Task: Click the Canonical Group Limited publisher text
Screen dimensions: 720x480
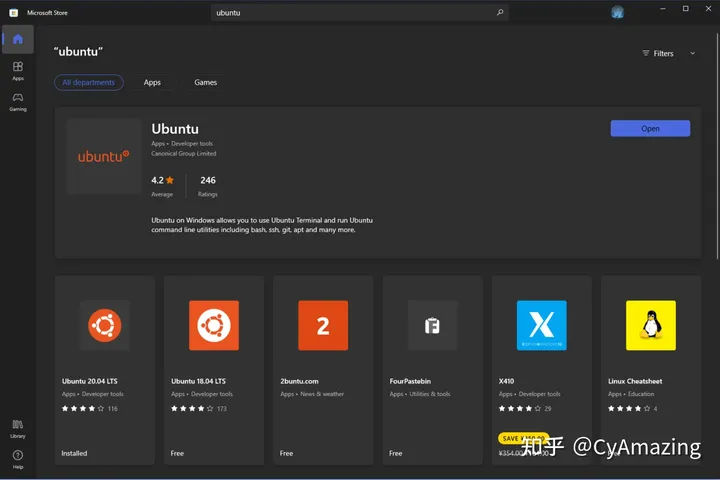Action: click(184, 153)
